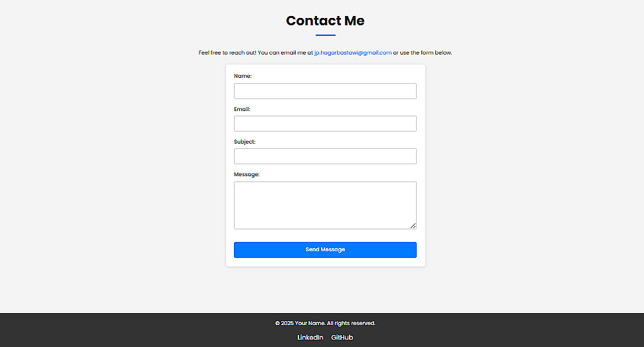Click the 'Contact Me' heading
Viewport: 644px width, 347px height.
(x=325, y=21)
